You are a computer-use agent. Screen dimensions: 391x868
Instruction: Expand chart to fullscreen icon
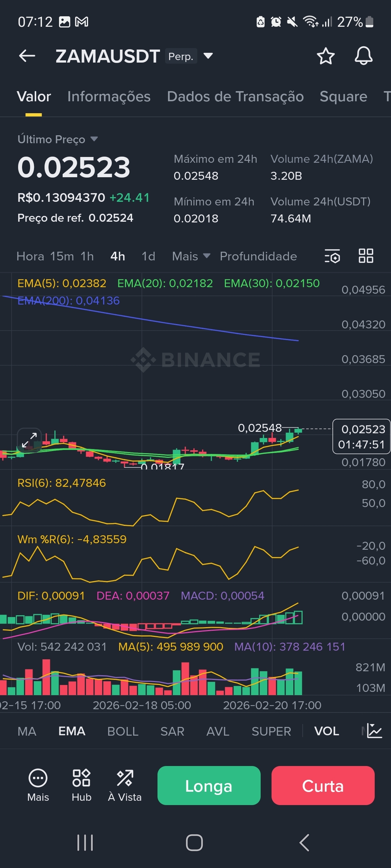tap(29, 440)
